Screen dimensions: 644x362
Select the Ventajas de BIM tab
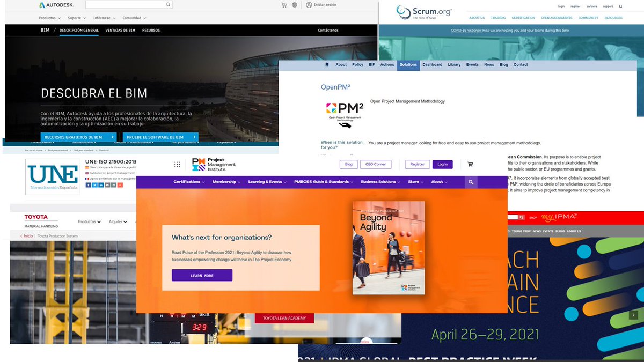(121, 31)
